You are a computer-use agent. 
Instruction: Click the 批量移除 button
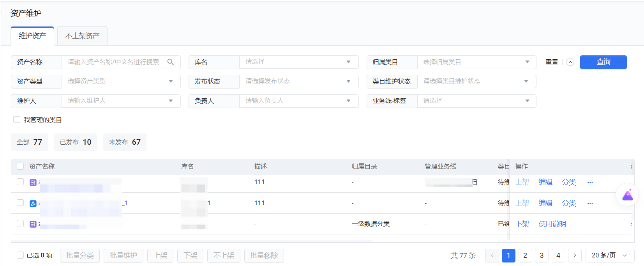coord(264,255)
